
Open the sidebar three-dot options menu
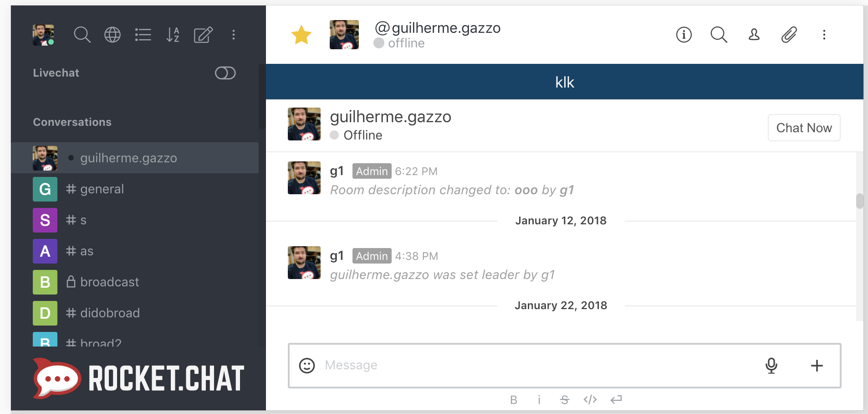coord(234,35)
